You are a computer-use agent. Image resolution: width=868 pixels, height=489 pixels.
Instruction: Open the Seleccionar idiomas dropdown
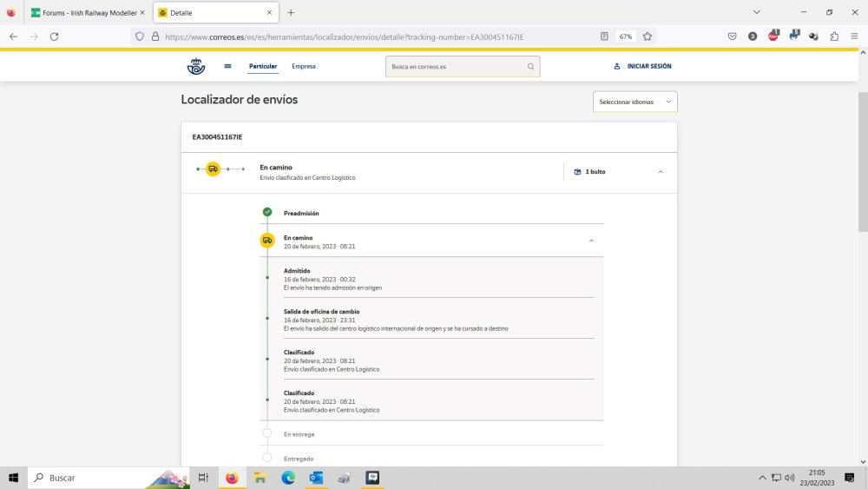click(635, 102)
